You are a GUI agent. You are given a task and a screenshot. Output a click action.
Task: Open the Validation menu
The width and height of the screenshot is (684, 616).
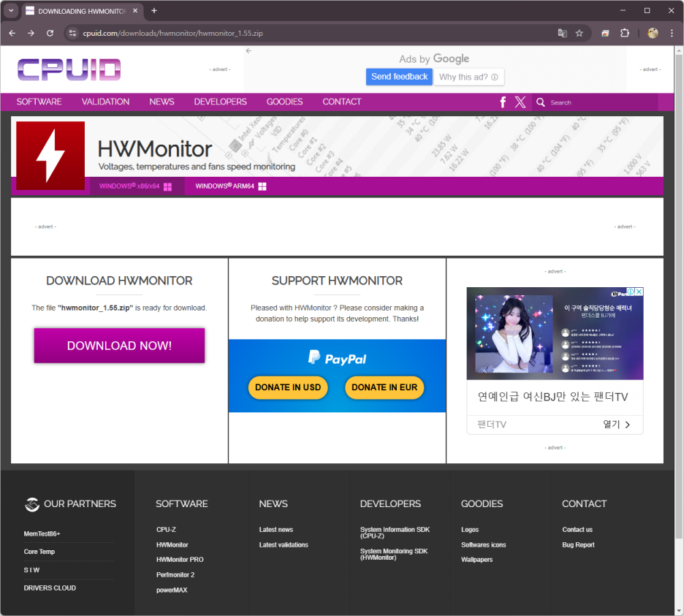105,102
